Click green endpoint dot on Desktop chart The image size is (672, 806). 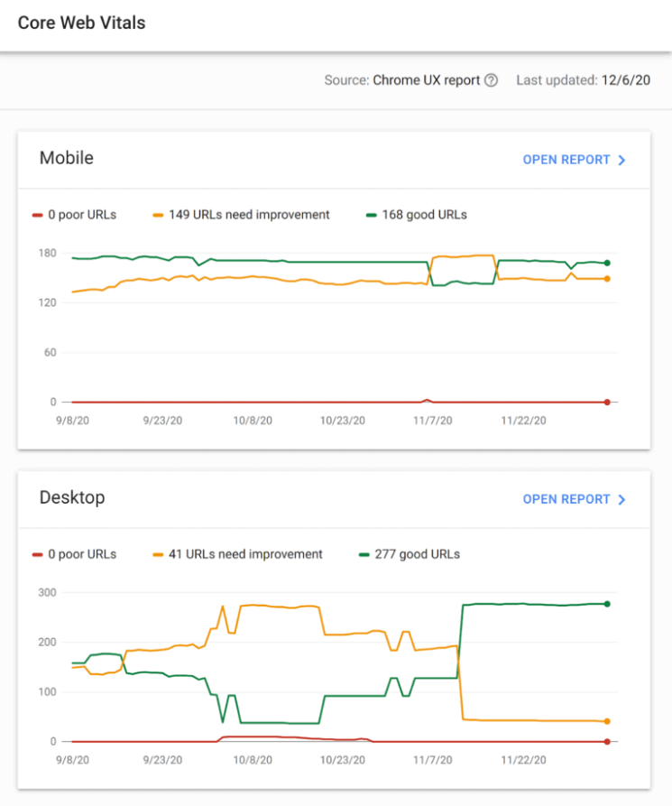coord(607,604)
